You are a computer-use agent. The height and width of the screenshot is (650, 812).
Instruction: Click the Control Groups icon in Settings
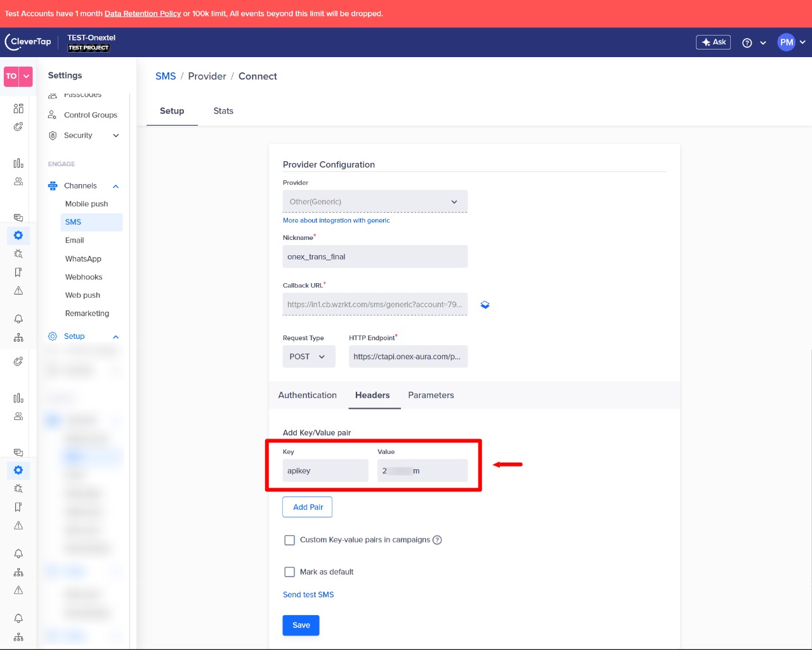53,115
